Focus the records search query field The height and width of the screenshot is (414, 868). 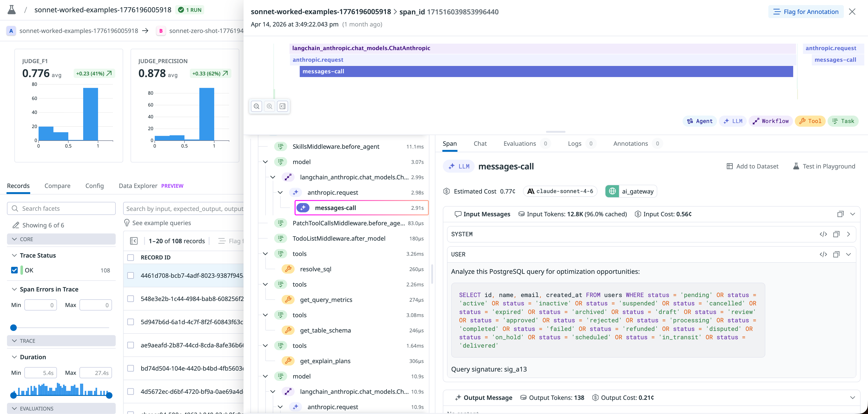coord(184,209)
